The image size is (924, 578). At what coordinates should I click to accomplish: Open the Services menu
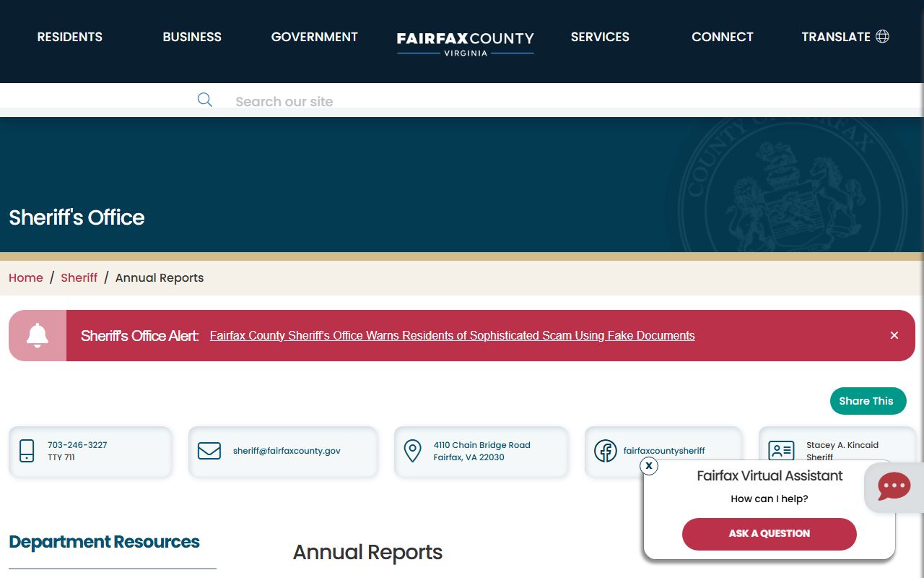click(x=600, y=37)
